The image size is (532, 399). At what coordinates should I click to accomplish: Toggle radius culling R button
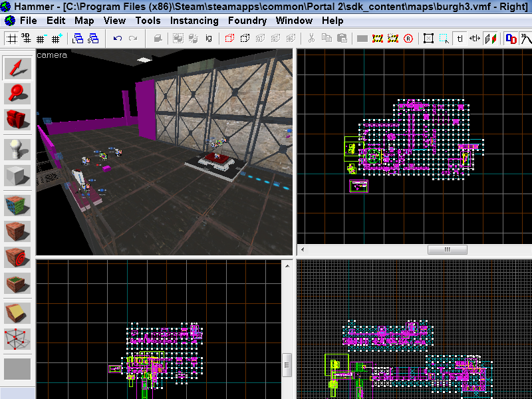coord(408,39)
